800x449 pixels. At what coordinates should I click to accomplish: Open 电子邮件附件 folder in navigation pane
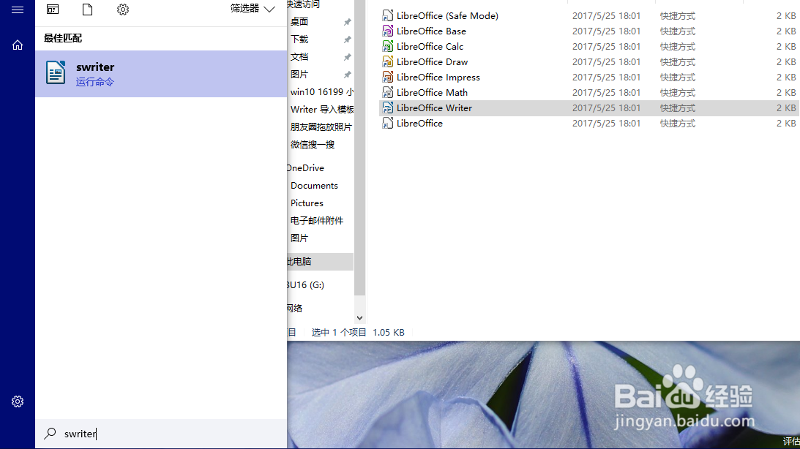(x=316, y=220)
